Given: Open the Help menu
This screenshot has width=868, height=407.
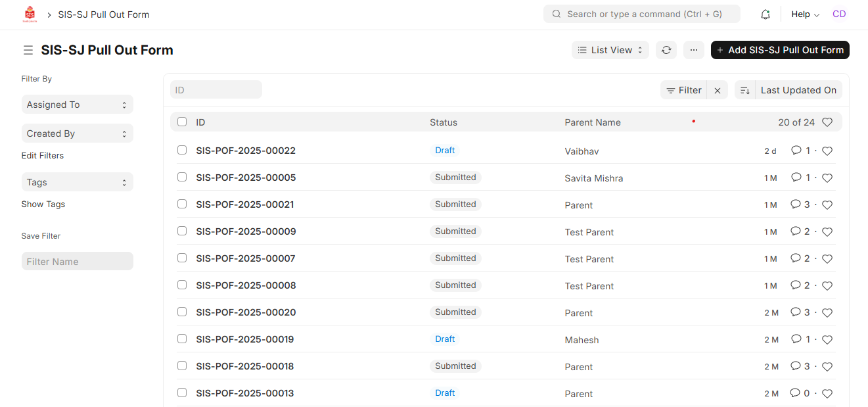Looking at the screenshot, I should click(805, 14).
